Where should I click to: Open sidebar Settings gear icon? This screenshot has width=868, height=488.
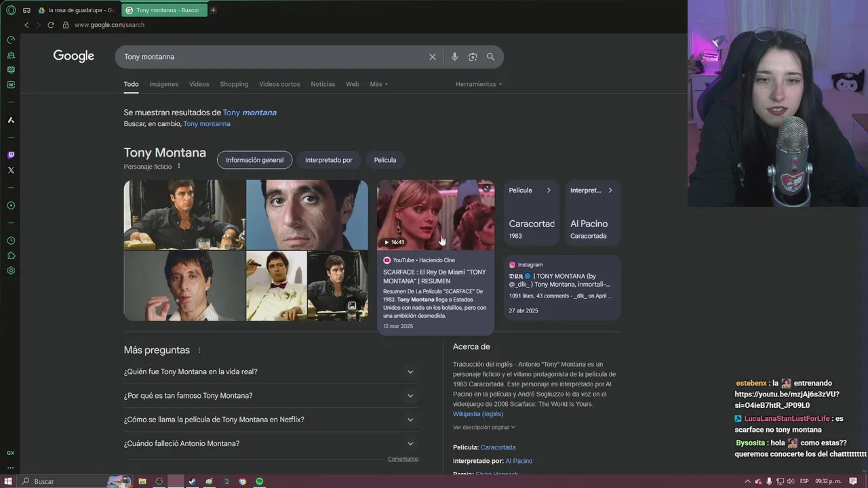11,270
